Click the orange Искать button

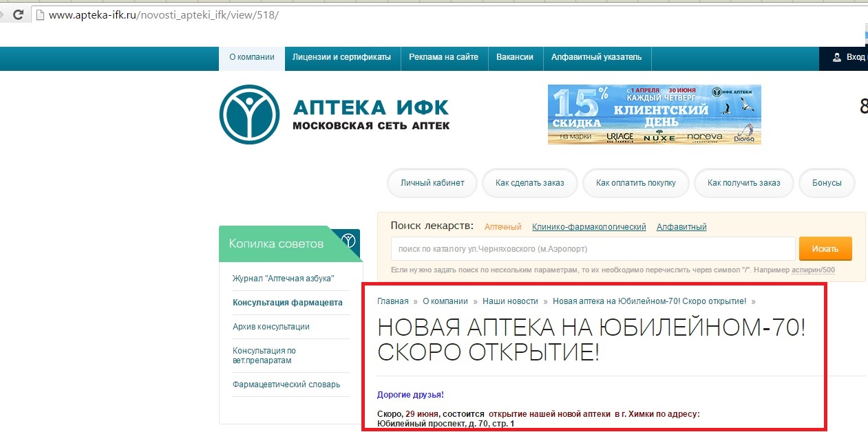(825, 248)
